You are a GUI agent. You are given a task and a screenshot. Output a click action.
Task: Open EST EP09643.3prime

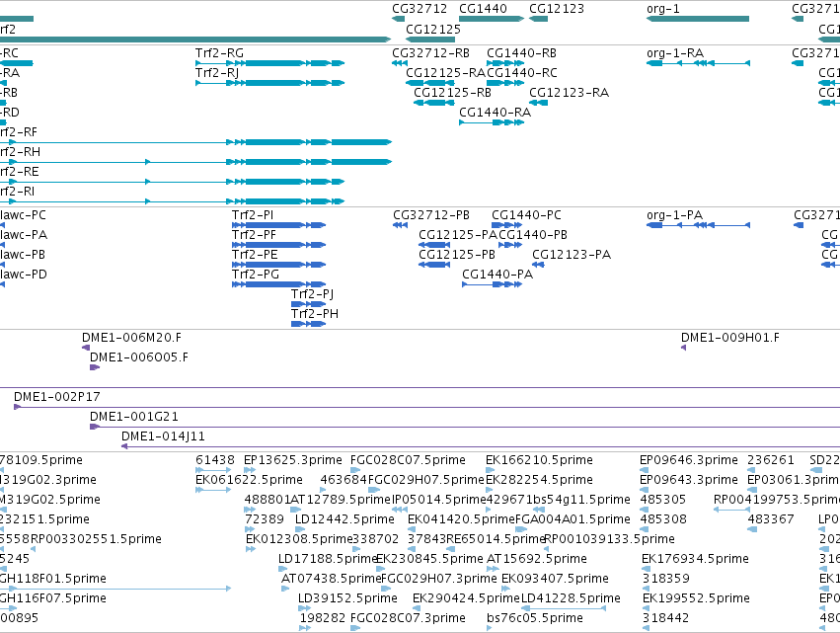point(689,480)
